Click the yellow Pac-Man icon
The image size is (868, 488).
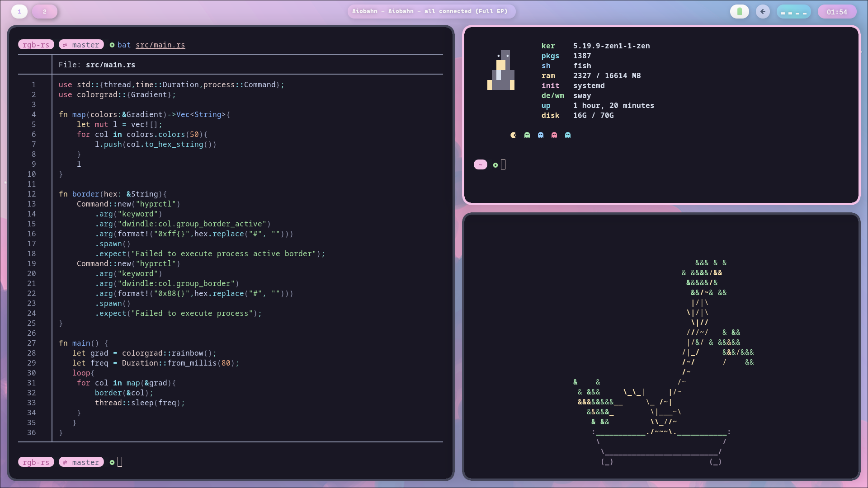[514, 135]
